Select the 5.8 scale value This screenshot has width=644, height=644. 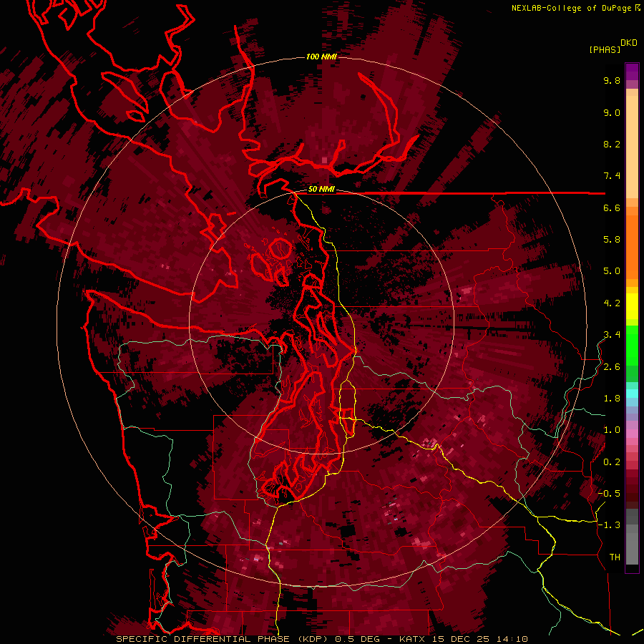612,240
